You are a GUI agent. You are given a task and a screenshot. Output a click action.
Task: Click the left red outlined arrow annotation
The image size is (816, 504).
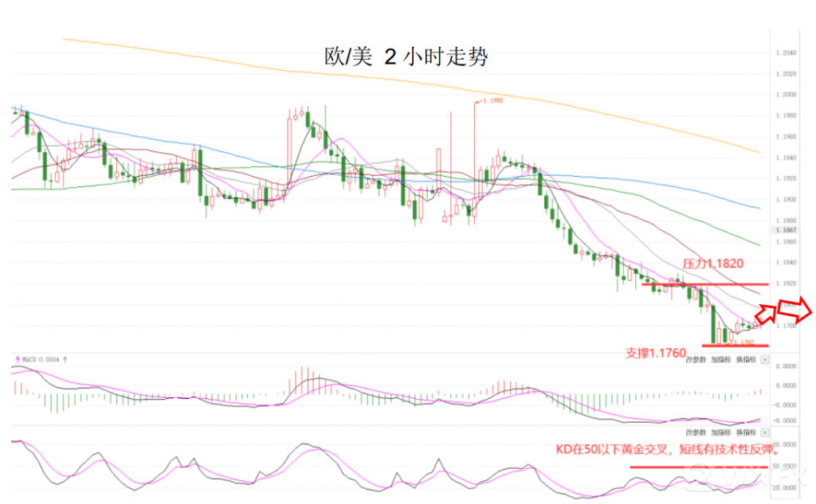point(768,311)
